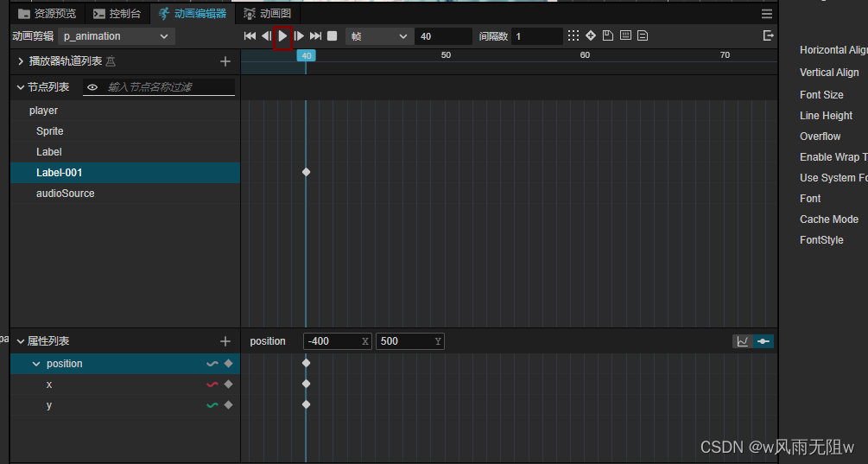Image resolution: width=868 pixels, height=464 pixels.
Task: Add a new player track
Action: pyautogui.click(x=225, y=61)
